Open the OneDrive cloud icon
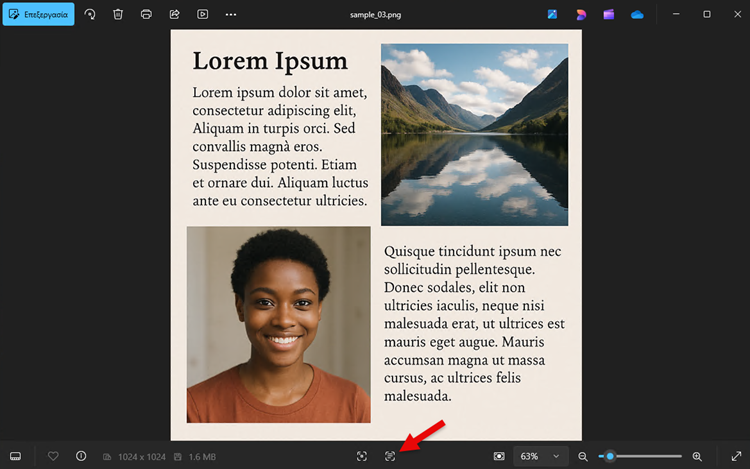Image resolution: width=750 pixels, height=469 pixels. point(637,15)
